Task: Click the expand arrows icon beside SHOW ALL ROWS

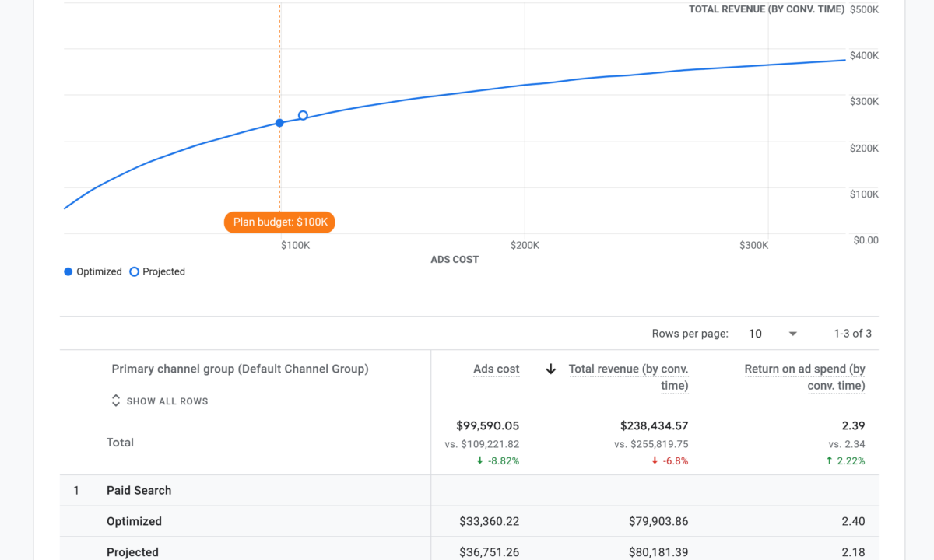Action: [x=116, y=401]
